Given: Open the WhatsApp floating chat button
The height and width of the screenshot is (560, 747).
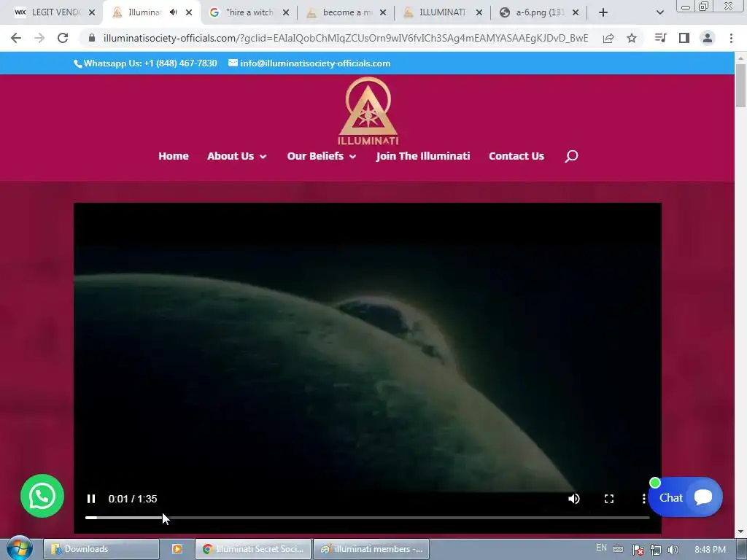Looking at the screenshot, I should click(x=42, y=496).
